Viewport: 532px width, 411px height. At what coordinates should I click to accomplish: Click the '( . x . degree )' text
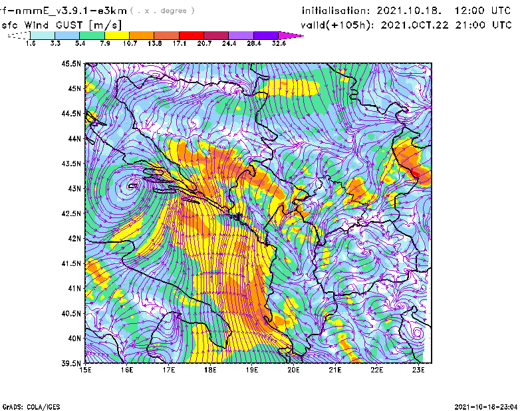(162, 11)
